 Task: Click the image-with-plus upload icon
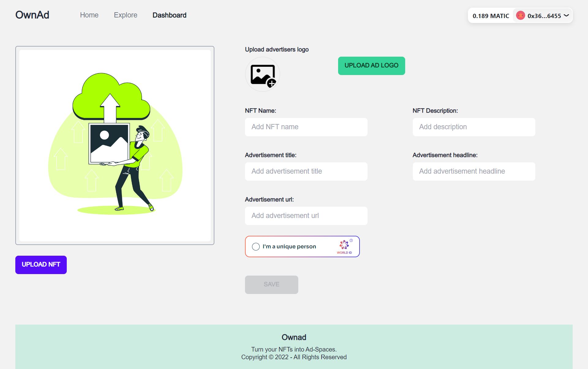pos(262,75)
